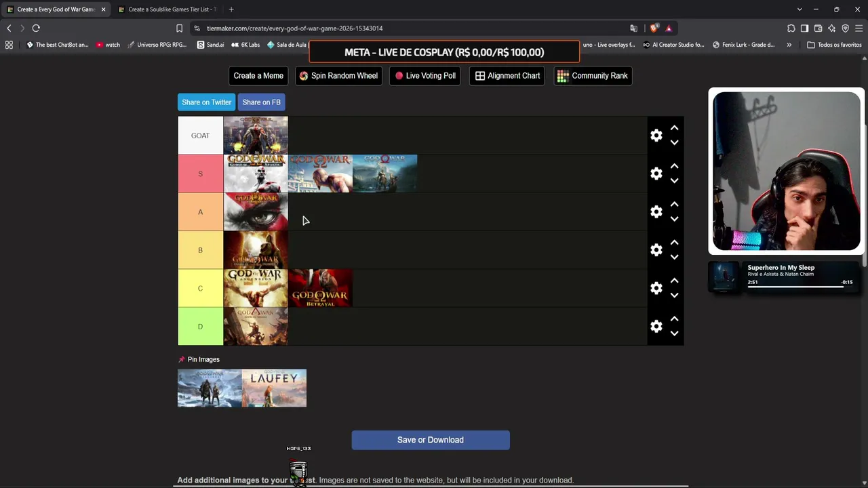
Task: Open a new browser tab
Action: [231, 9]
